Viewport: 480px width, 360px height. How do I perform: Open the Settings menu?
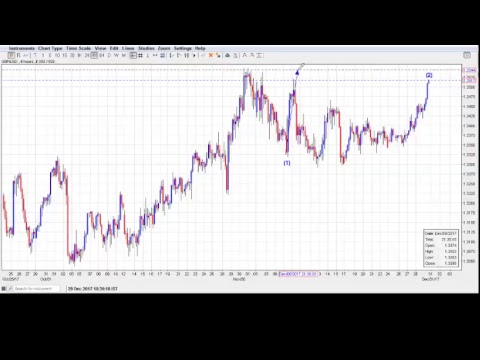(183, 48)
